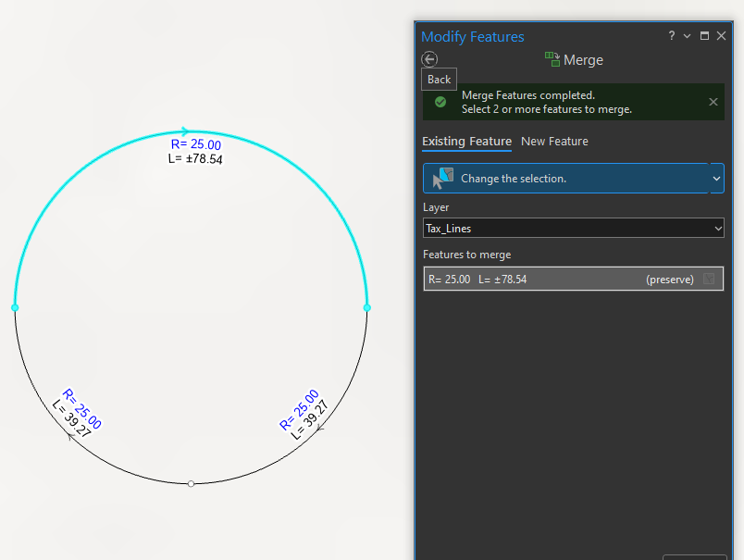Click the Features to merge label
This screenshot has height=560, width=744.
tap(467, 255)
